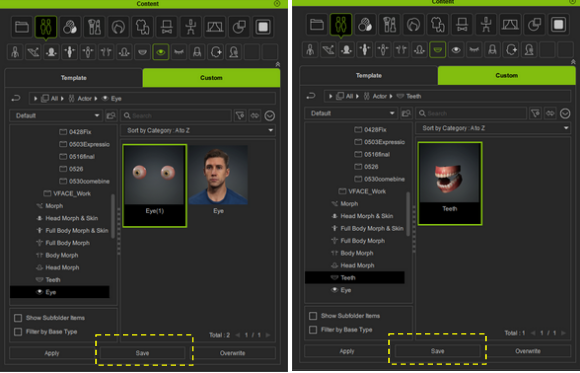The image size is (580, 373).
Task: Select the Actor category icon in Eye panel
Action: [x=46, y=27]
